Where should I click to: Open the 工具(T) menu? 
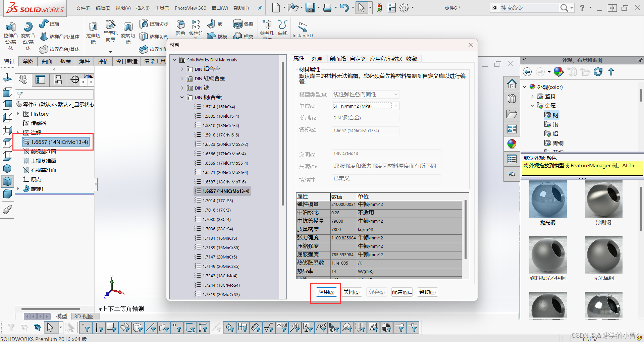162,8
